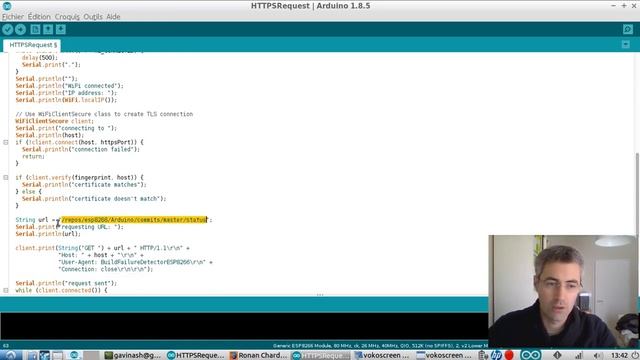Switch to the active HTTPSReque taskbar window

point(321,355)
